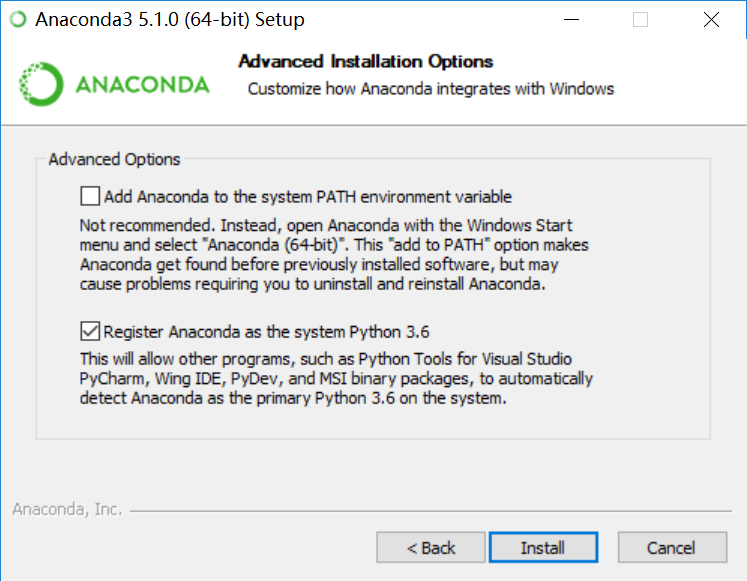Viewport: 747px width, 581px height.
Task: Click the Anaconda setup icon in title bar
Action: [x=17, y=20]
